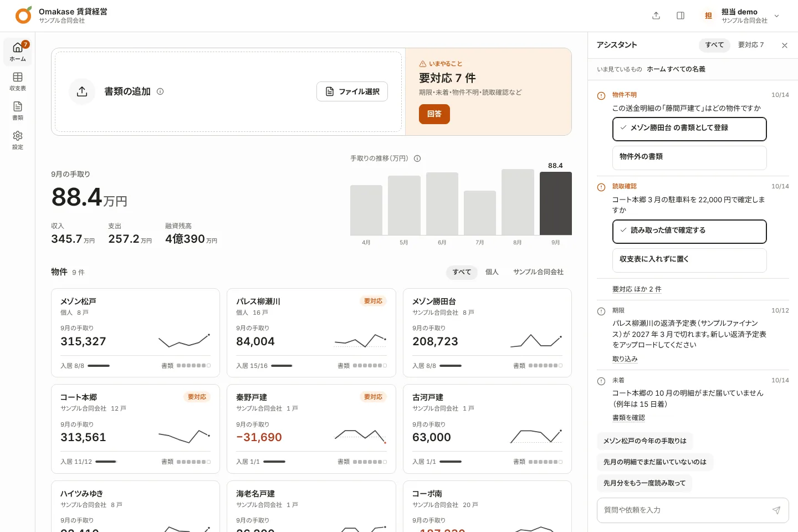798x532 pixels.
Task: Click the upload icon in the header
Action: coord(656,16)
